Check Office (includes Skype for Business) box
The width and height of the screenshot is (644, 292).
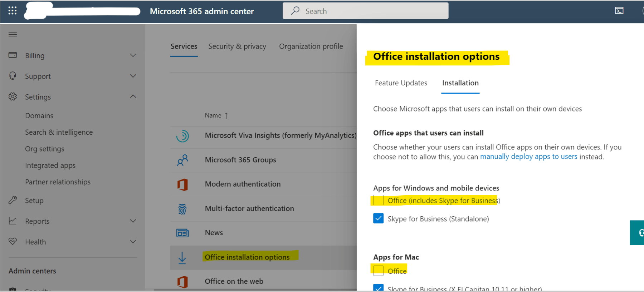pos(378,200)
